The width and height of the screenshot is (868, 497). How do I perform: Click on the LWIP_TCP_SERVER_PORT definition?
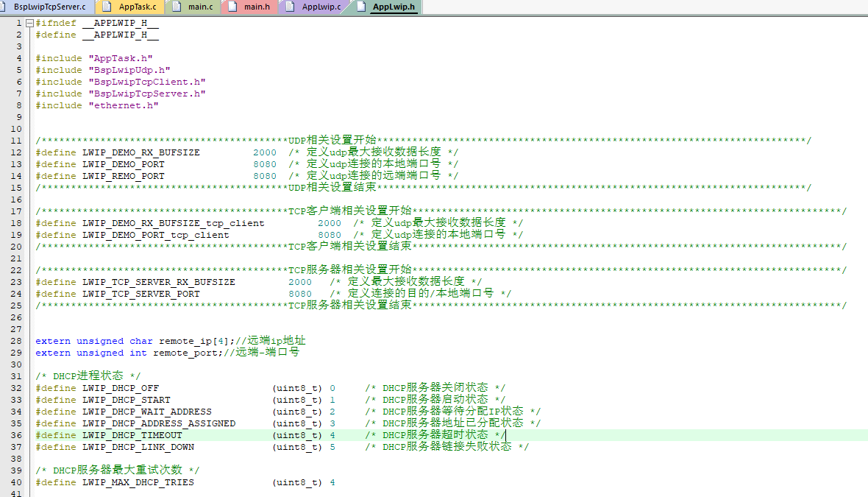(140, 294)
